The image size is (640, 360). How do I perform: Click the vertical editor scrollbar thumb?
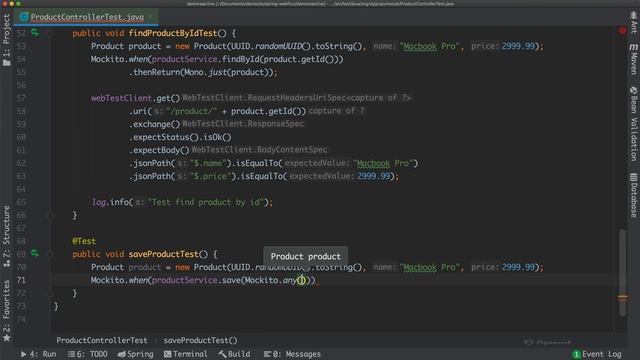pyautogui.click(x=622, y=272)
